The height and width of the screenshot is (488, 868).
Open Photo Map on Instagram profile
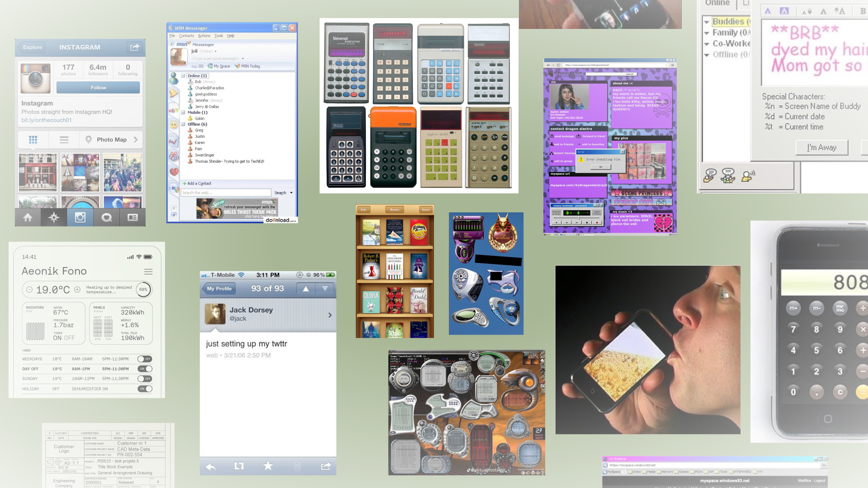click(x=111, y=139)
